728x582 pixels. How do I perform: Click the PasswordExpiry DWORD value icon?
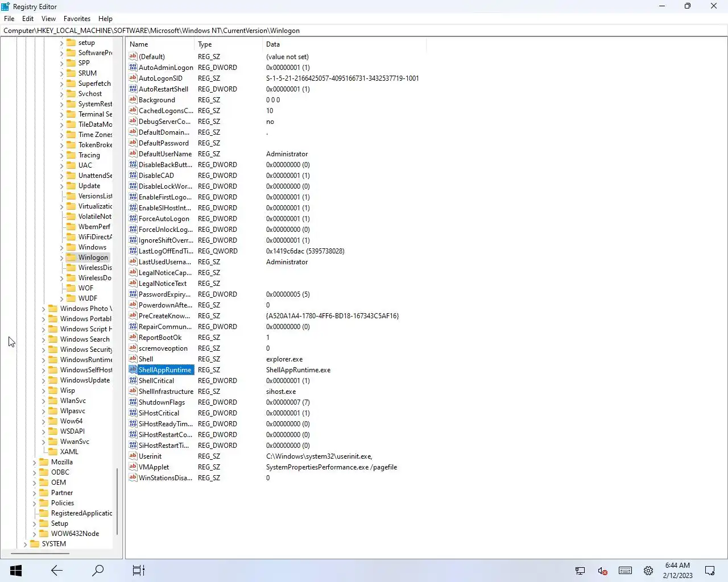pos(133,294)
